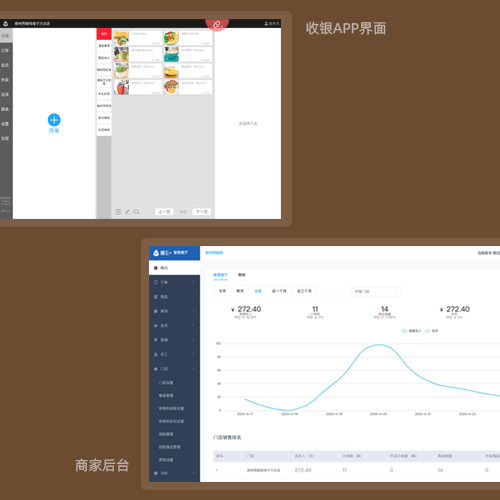Image resolution: width=500 pixels, height=500 pixels.
Task: Open the three-line list icon below product grid
Action: pos(118,212)
